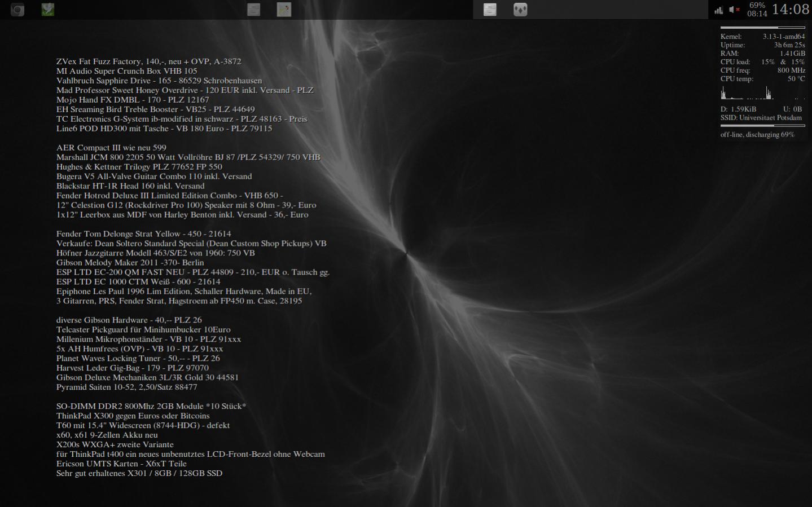Click the Gibson Melody Maker 2011 line
The image size is (812, 507).
130,263
